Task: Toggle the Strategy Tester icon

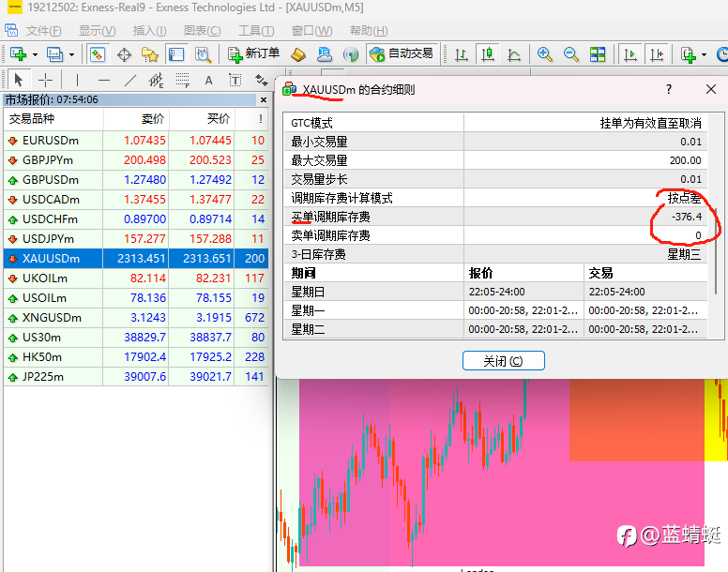Action: 203,54
